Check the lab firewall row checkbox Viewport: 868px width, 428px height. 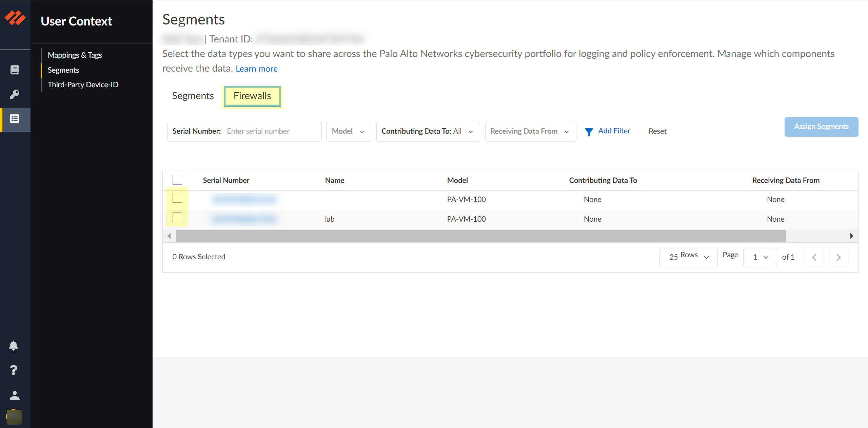pos(177,218)
